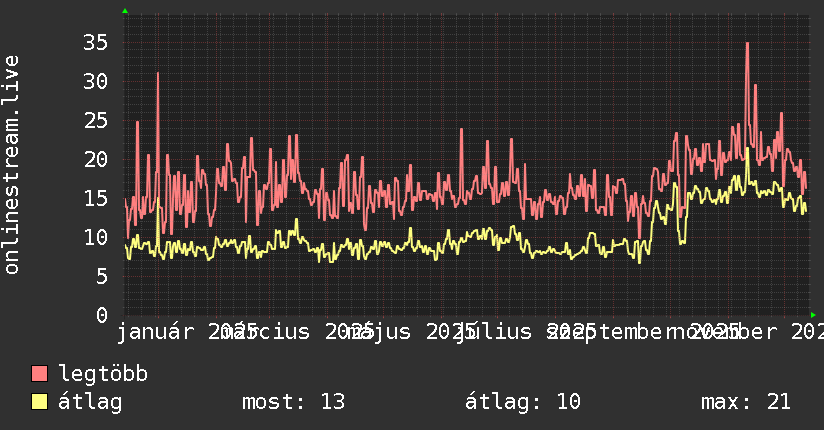
Task: Click the green arrow ending the x-axis
Action: (813, 315)
